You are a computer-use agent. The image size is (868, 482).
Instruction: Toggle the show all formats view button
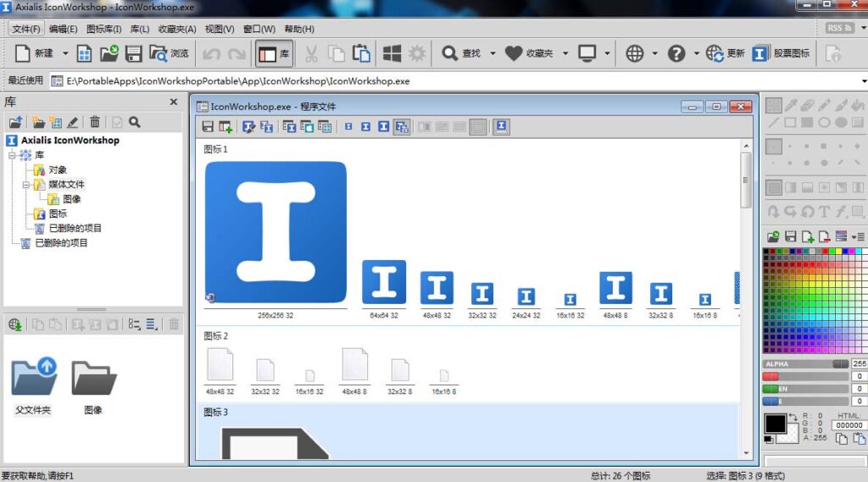[402, 127]
